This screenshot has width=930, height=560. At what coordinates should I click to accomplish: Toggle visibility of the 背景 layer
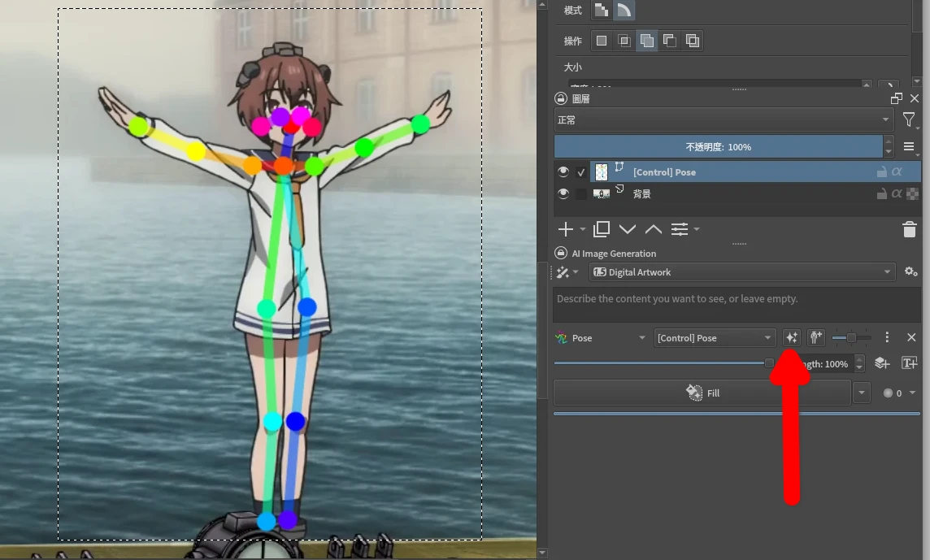click(563, 194)
